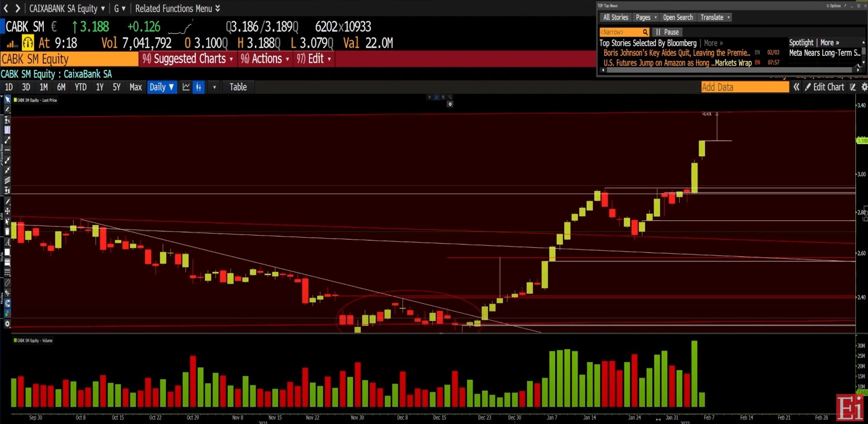Screen dimensions: 868x424
Task: Click the Top News horizontal scrollbar
Action: [729, 70]
